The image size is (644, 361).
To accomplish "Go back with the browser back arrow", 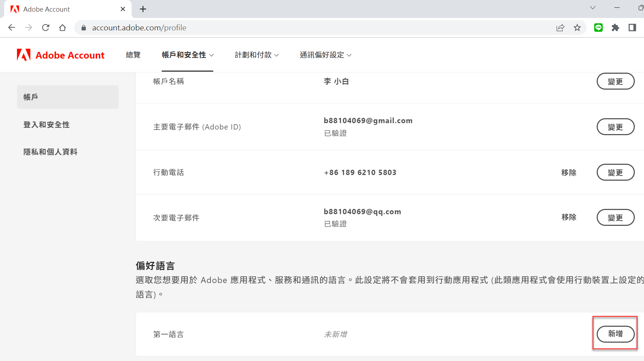I will [12, 28].
